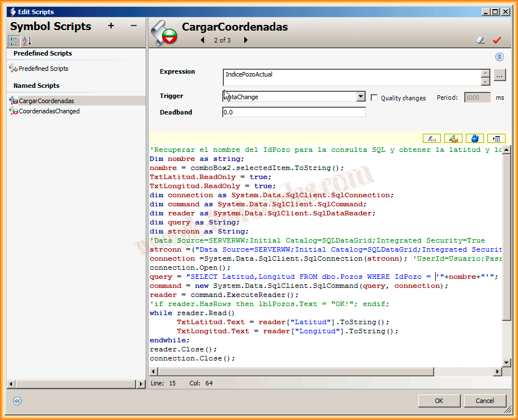The height and width of the screenshot is (420, 518).
Task: Select the CoordenadasChanged named script
Action: (x=49, y=111)
